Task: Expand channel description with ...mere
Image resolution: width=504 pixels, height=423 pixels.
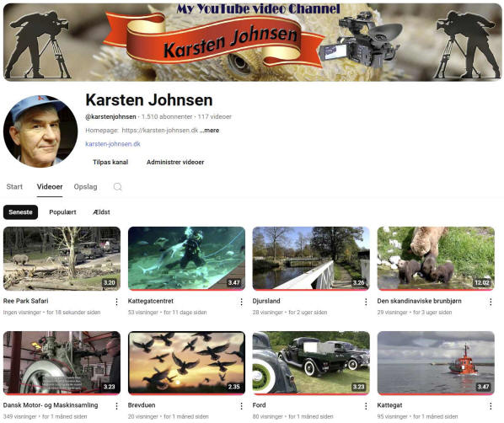Action: (x=209, y=131)
